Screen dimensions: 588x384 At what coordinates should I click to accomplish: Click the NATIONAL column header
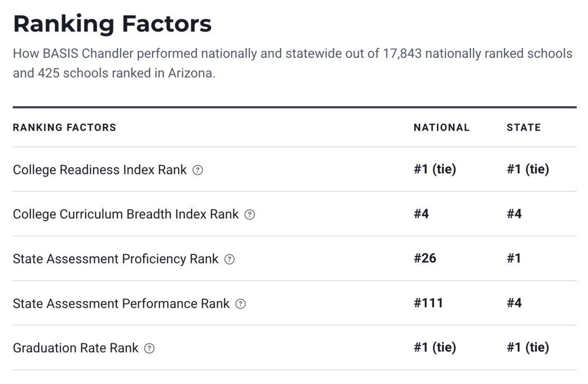[441, 127]
